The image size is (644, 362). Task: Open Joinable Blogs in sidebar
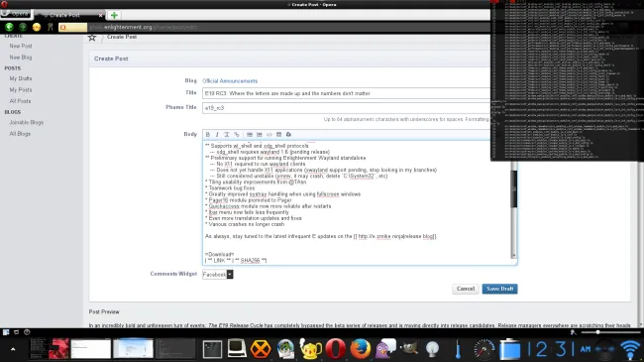coord(27,123)
